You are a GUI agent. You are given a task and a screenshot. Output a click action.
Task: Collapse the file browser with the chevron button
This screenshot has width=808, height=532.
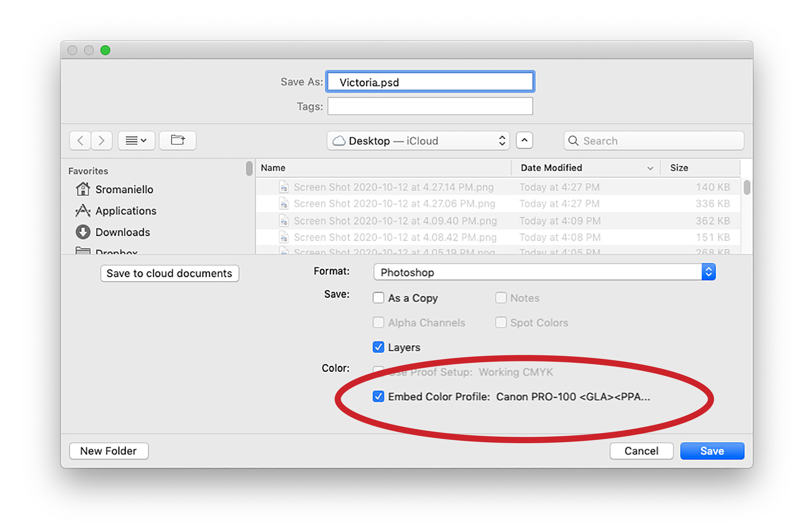click(524, 140)
